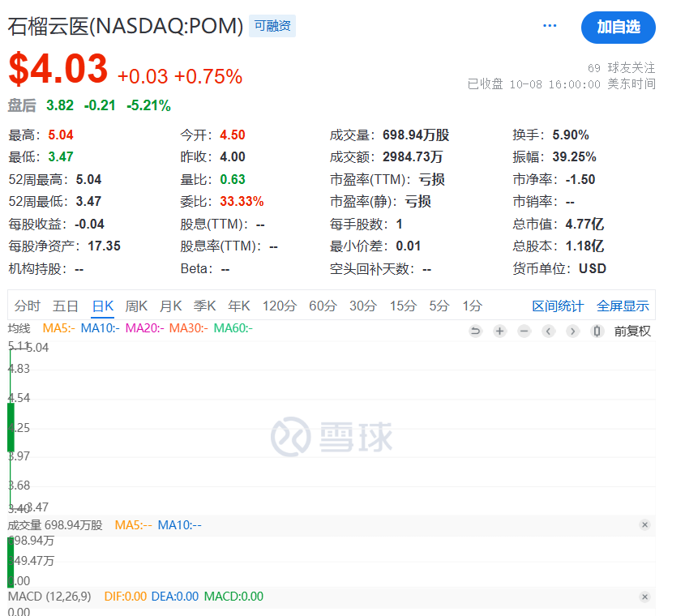Screen dimensions: 685x616
Task: Reset the chart with the undo icon
Action: (475, 331)
